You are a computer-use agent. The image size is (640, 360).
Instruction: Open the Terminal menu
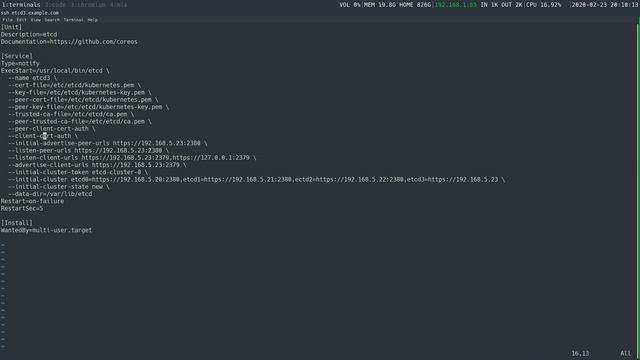click(73, 20)
